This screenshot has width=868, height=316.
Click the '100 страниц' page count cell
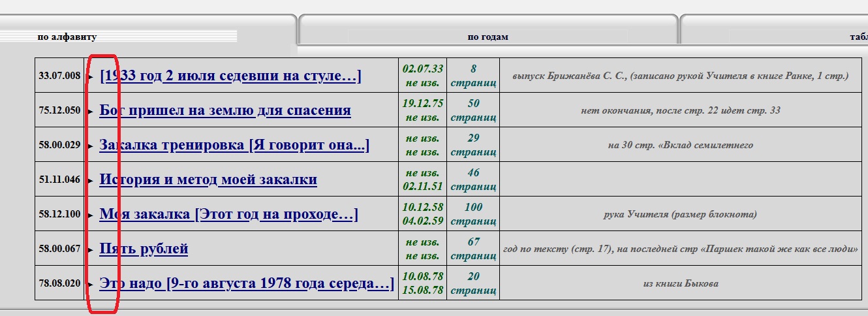473,214
